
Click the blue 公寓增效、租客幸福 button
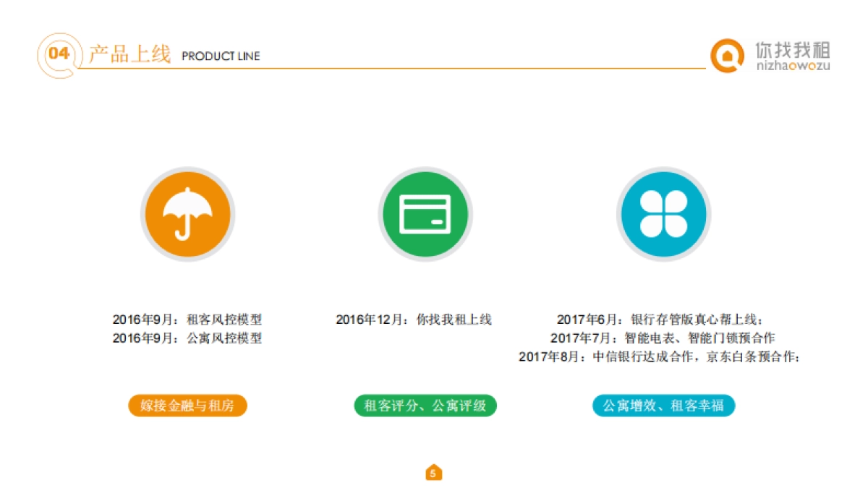[663, 406]
